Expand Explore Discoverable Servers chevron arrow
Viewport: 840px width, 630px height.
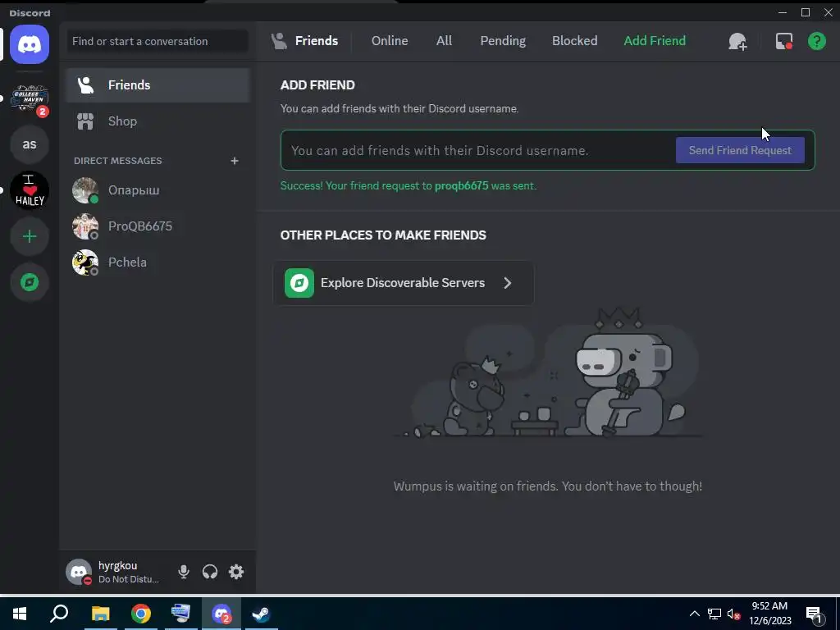point(507,283)
